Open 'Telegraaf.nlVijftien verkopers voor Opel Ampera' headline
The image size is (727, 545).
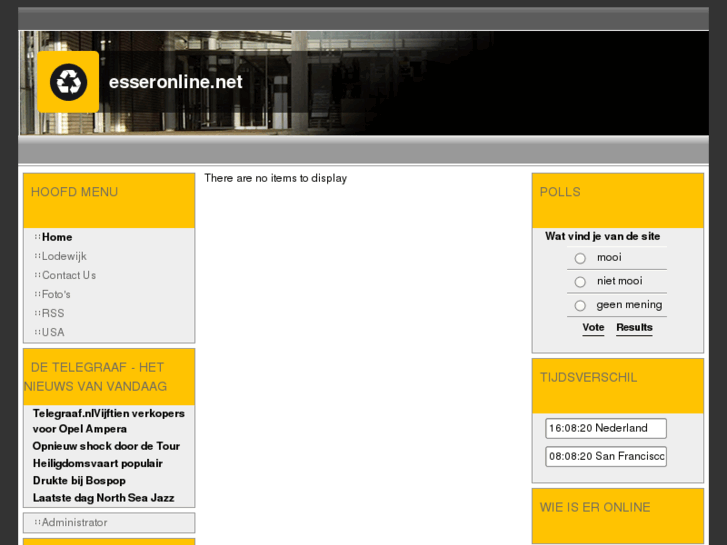[x=108, y=421]
